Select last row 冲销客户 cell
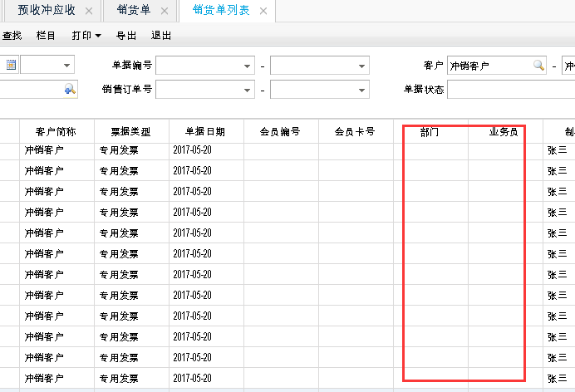The width and height of the screenshot is (575, 392). (x=57, y=378)
